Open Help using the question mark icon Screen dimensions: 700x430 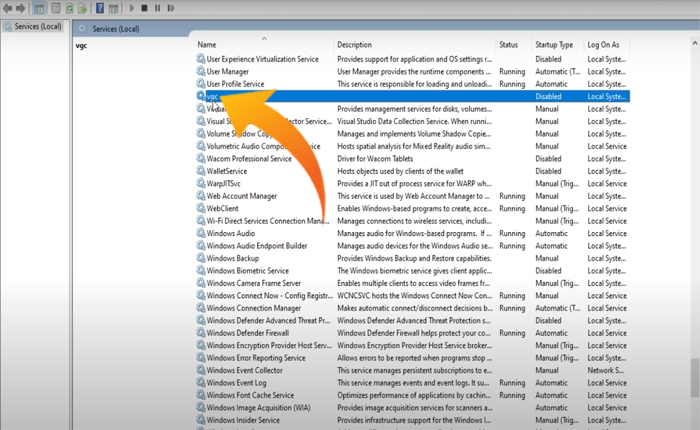[100, 8]
